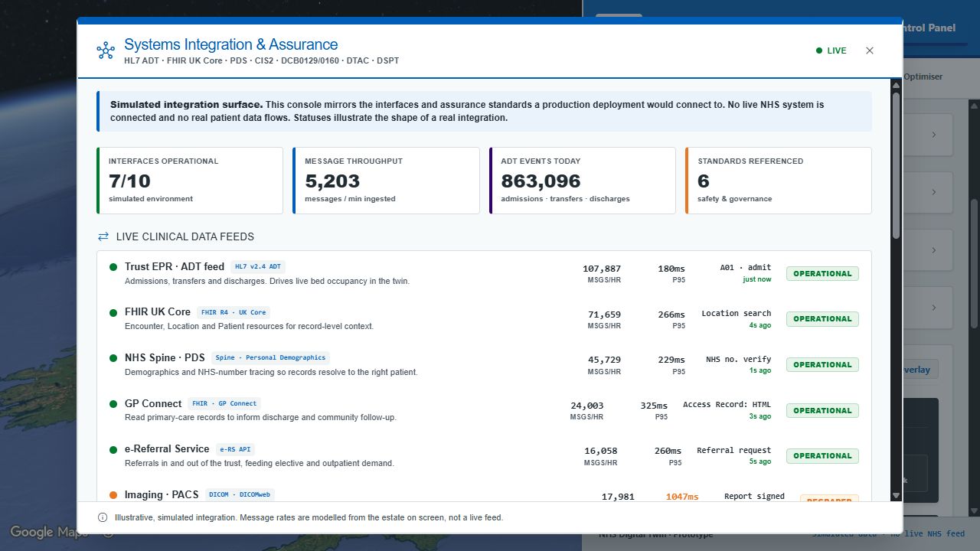This screenshot has width=980, height=551.
Task: Click the DICOM · DICOMweb tag
Action: pyautogui.click(x=240, y=494)
